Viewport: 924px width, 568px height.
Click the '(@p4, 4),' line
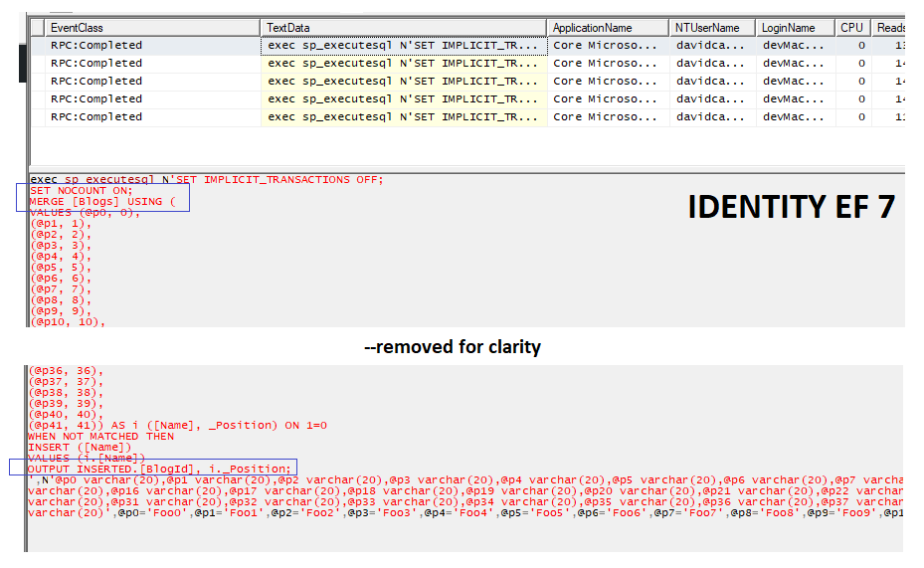[x=61, y=257]
